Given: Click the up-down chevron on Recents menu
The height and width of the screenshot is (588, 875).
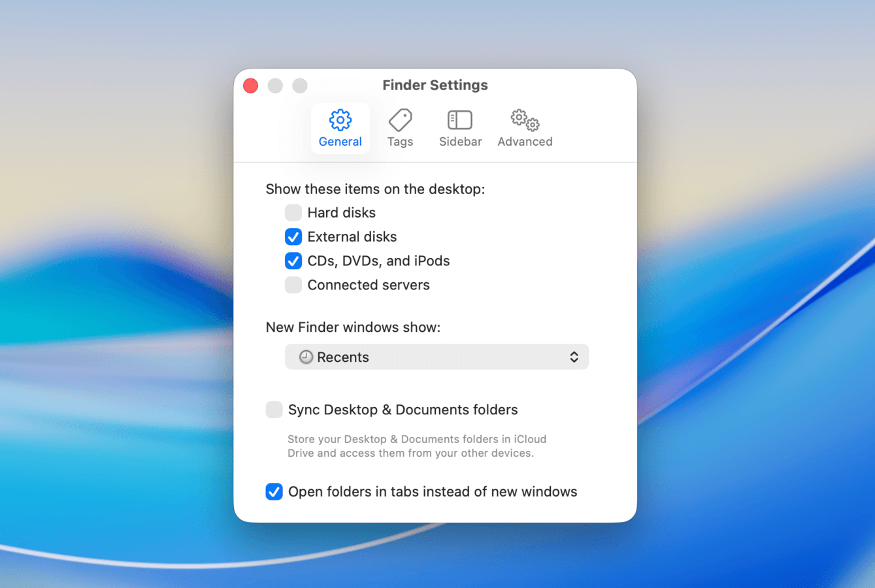Looking at the screenshot, I should click(x=573, y=357).
